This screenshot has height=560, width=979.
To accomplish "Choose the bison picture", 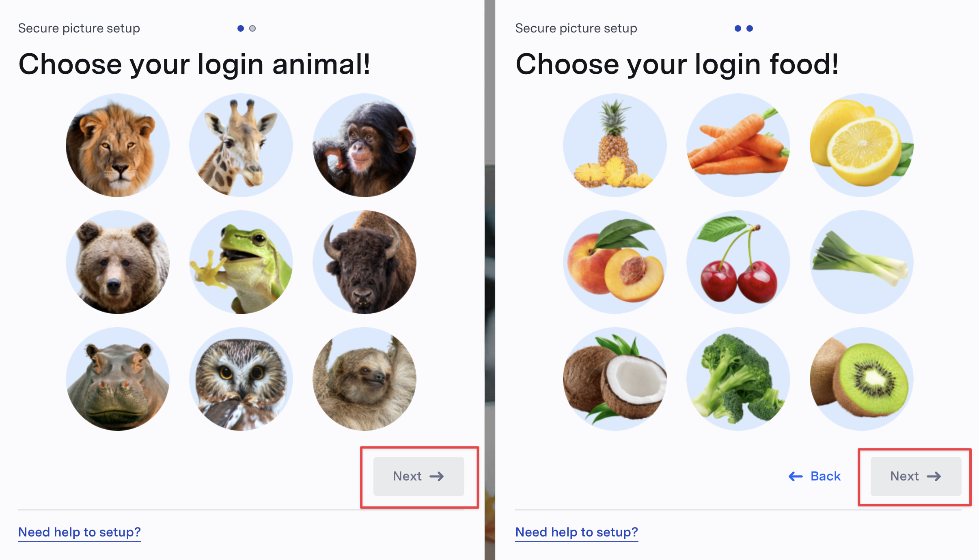I will (364, 262).
